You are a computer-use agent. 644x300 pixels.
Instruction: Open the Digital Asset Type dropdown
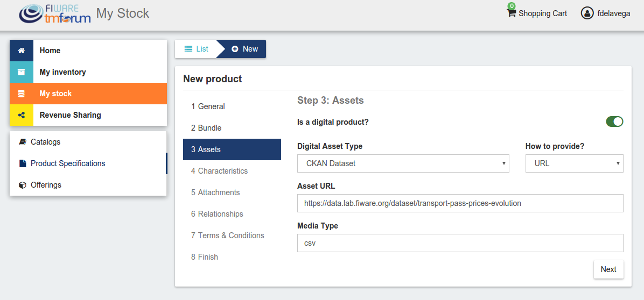[403, 163]
